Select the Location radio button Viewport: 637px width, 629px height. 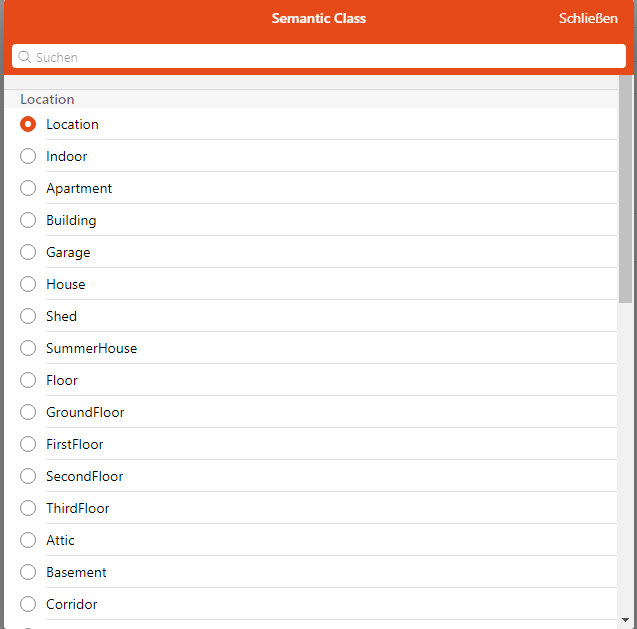(x=28, y=124)
